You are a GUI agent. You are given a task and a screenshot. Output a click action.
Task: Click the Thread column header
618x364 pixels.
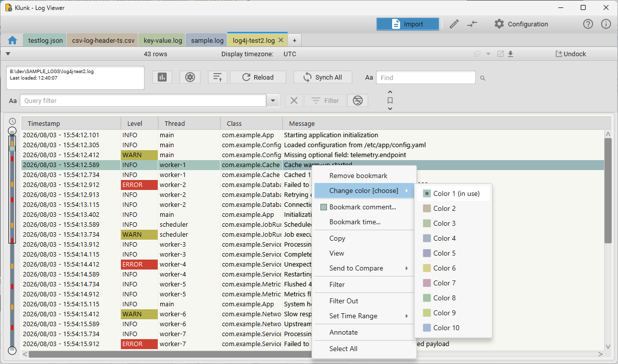189,123
